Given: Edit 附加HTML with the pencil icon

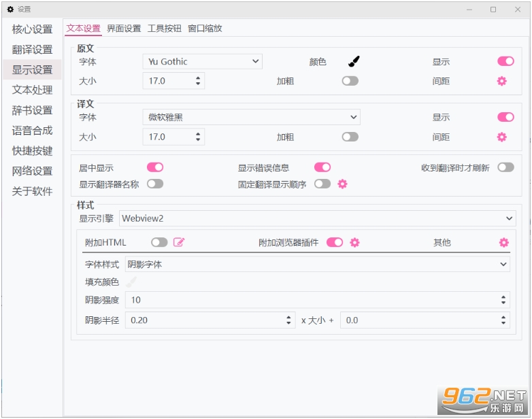Looking at the screenshot, I should click(x=179, y=242).
